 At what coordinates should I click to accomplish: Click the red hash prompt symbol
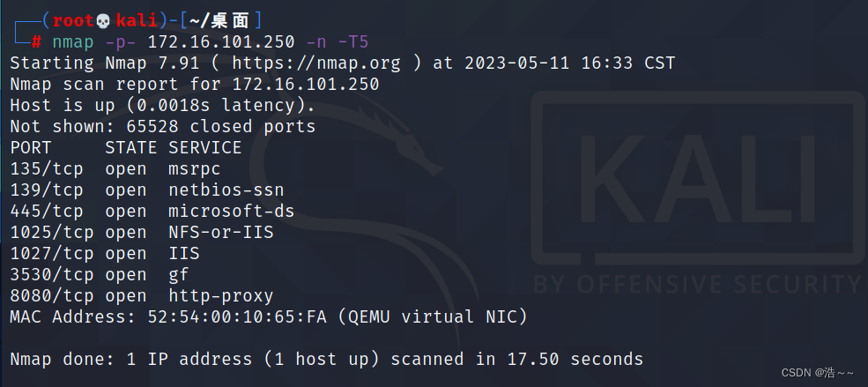pyautogui.click(x=36, y=42)
